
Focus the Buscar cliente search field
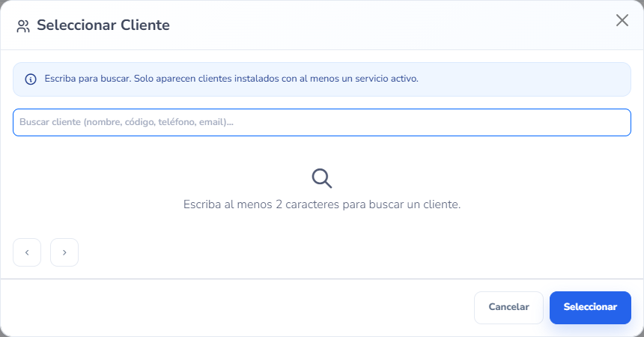tap(322, 123)
